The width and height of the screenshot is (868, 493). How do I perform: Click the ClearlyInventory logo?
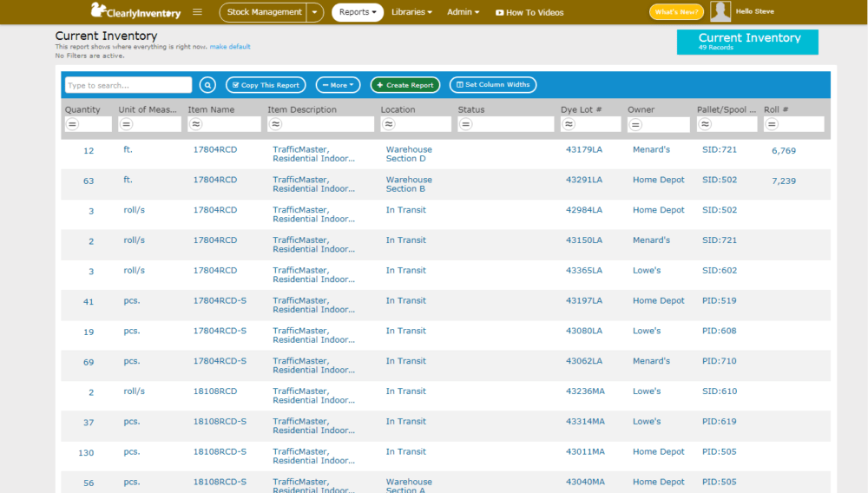(x=135, y=11)
